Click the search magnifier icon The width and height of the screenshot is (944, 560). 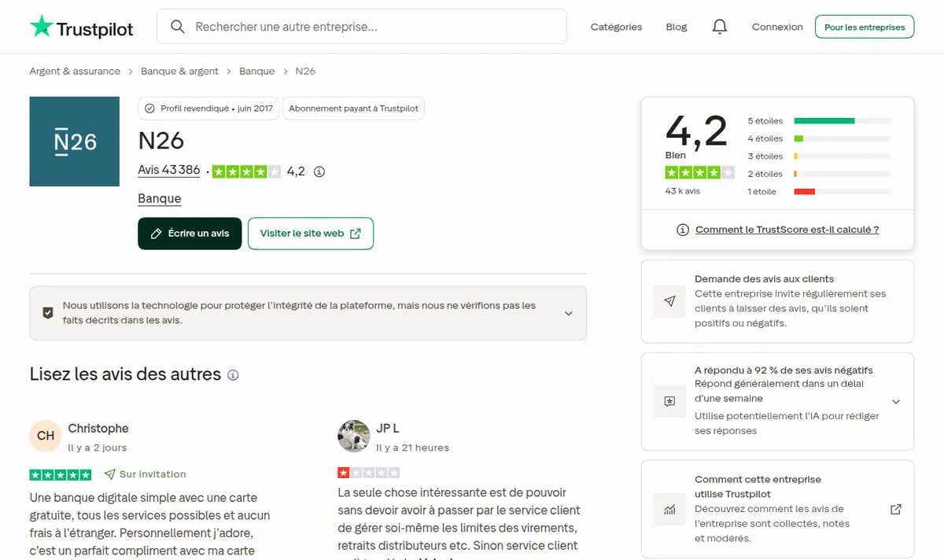[x=178, y=27]
